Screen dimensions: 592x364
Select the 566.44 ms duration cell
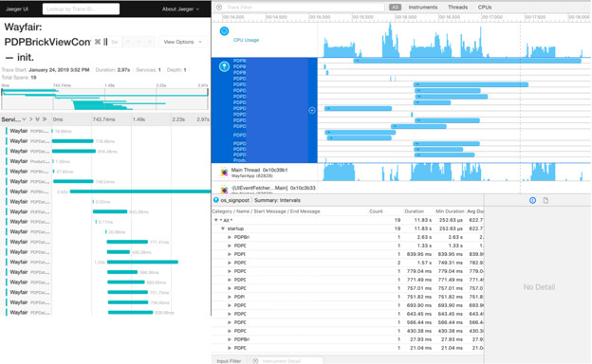tap(418, 322)
